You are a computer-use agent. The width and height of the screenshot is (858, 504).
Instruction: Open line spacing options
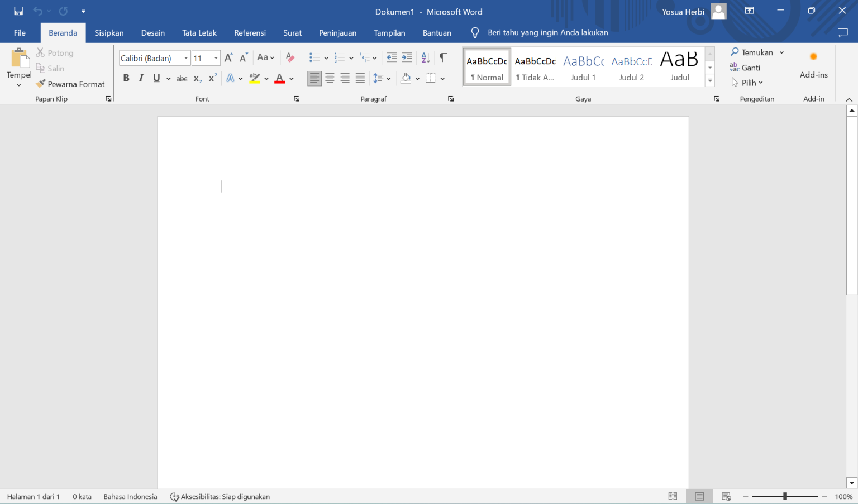coord(382,78)
